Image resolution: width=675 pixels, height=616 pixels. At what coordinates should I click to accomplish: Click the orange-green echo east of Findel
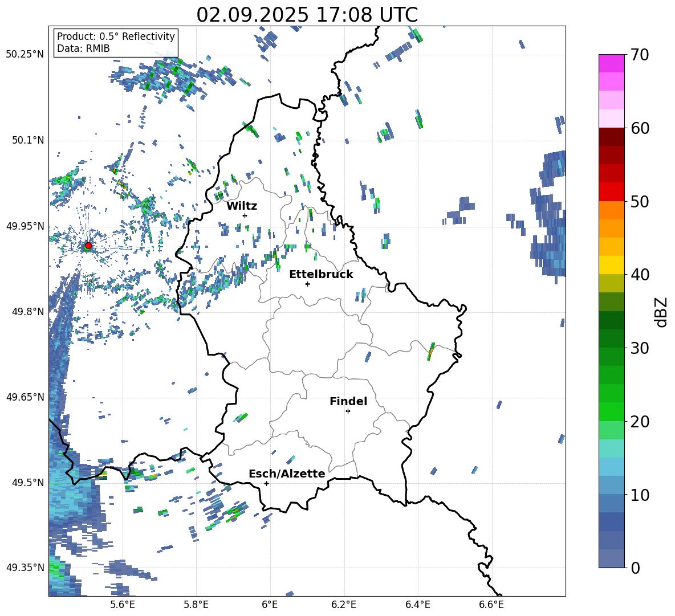click(x=431, y=352)
